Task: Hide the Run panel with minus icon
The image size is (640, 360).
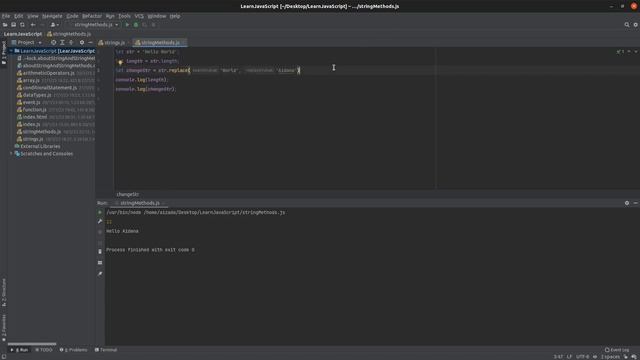Action: click(x=636, y=203)
